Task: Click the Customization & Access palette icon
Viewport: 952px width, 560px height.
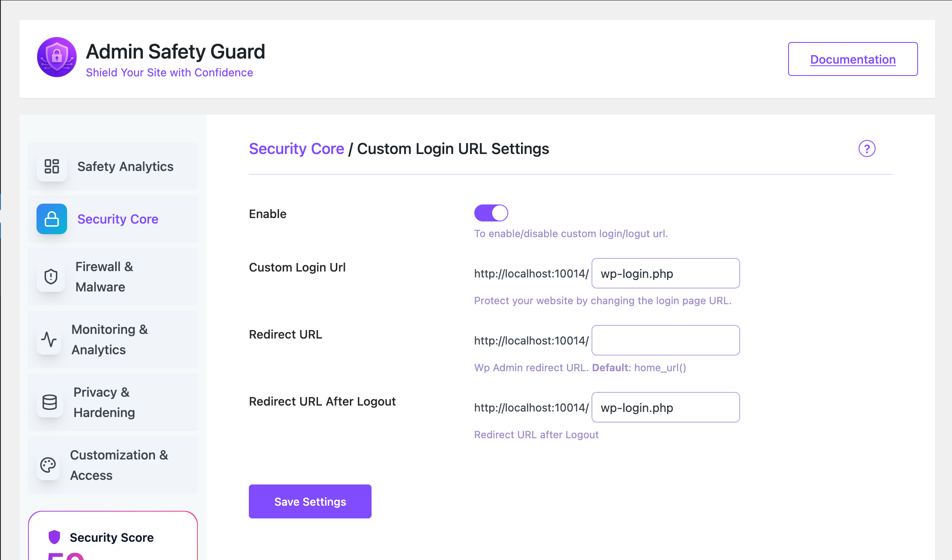Action: [48, 465]
